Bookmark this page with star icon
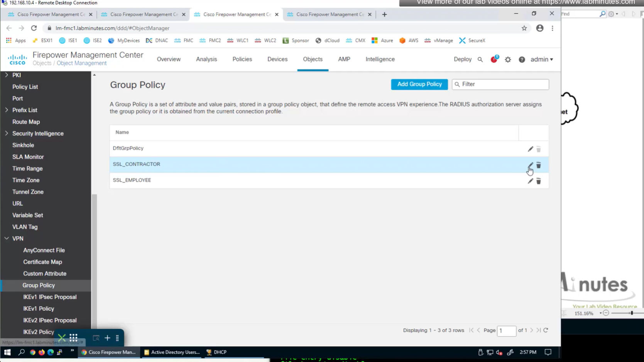644x362 pixels. (x=524, y=28)
